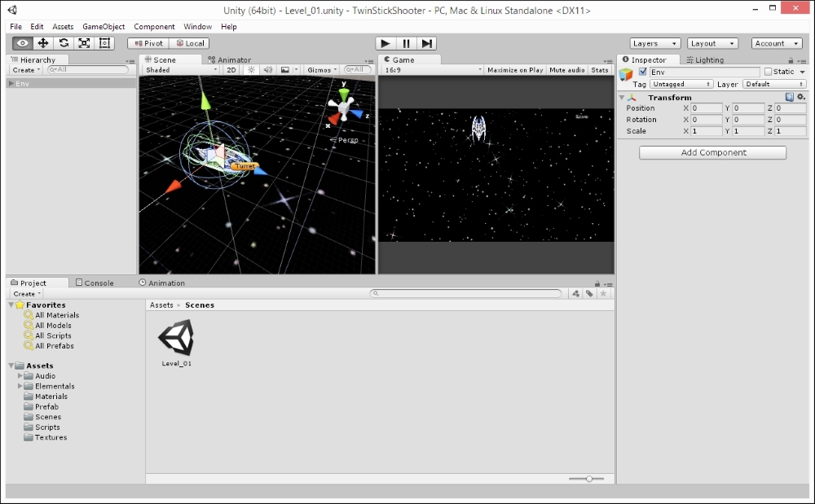This screenshot has width=815, height=504.
Task: Select the Rotate tool
Action: click(64, 43)
